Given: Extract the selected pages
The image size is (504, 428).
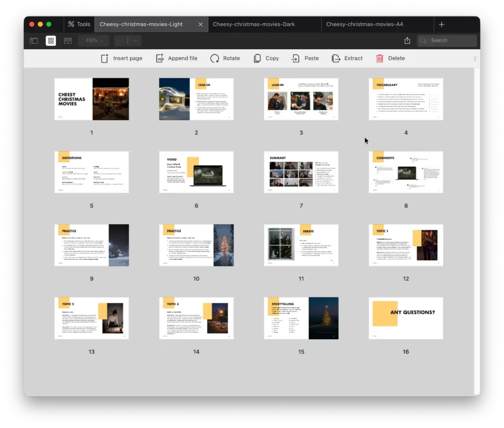Looking at the screenshot, I should (x=347, y=58).
